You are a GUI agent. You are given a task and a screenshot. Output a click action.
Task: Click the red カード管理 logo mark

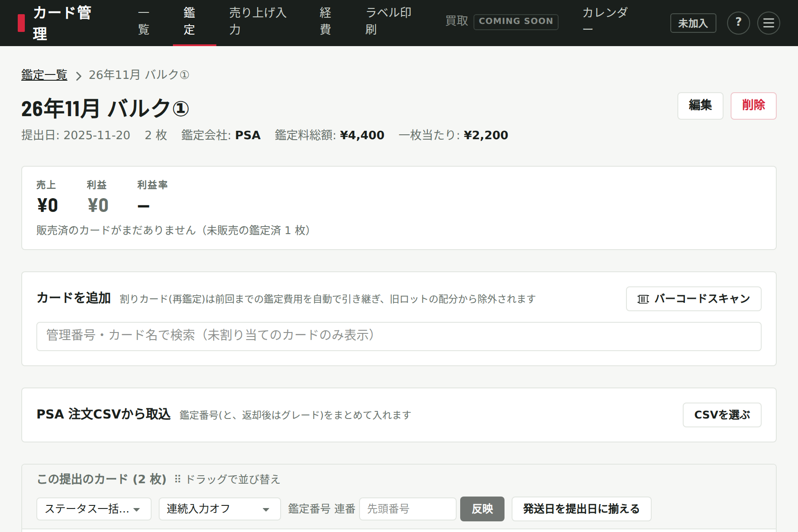point(21,23)
